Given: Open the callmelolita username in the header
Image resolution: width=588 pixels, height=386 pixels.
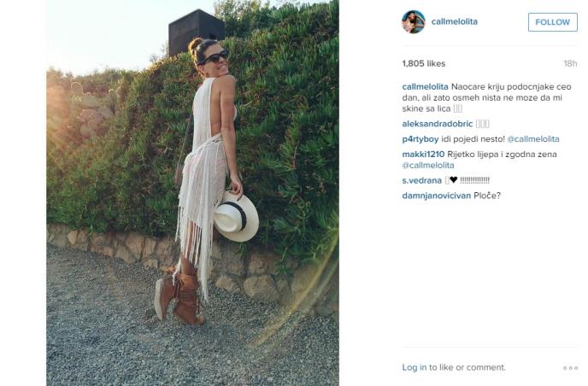Looking at the screenshot, I should click(454, 21).
